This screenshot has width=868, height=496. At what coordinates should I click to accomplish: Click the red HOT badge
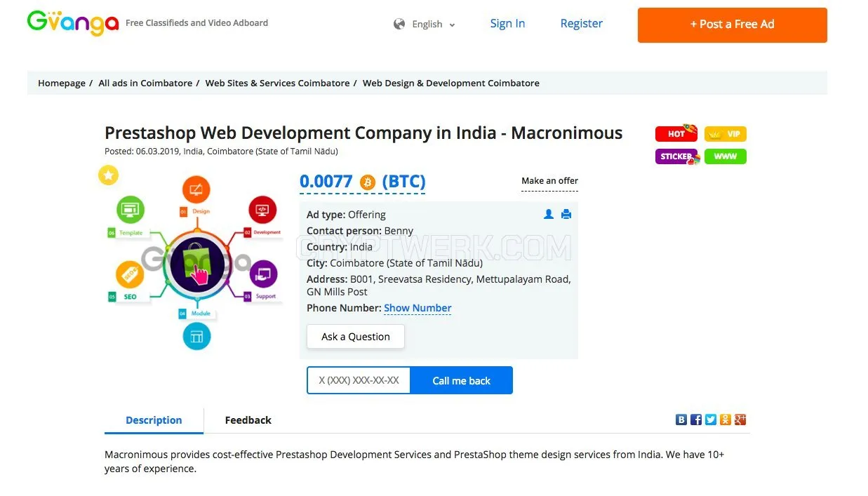click(x=676, y=133)
